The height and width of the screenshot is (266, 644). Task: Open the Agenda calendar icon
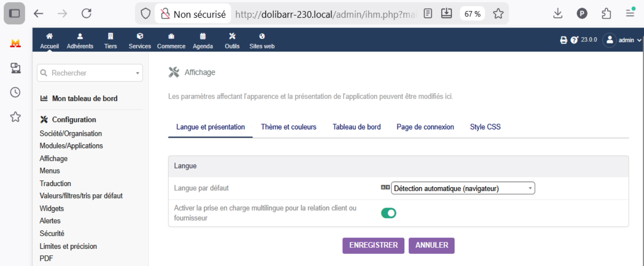click(x=203, y=36)
